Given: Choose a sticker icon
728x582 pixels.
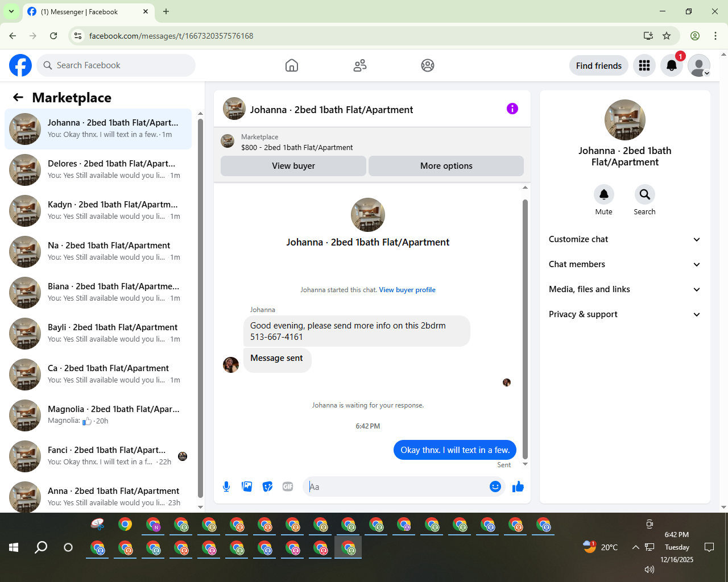Looking at the screenshot, I should tap(267, 487).
